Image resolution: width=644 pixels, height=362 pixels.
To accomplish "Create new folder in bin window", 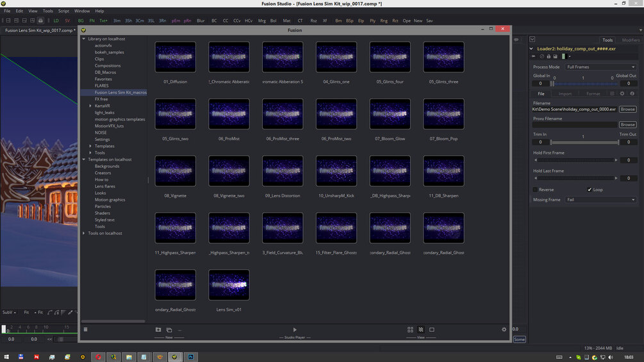I will coord(158,329).
